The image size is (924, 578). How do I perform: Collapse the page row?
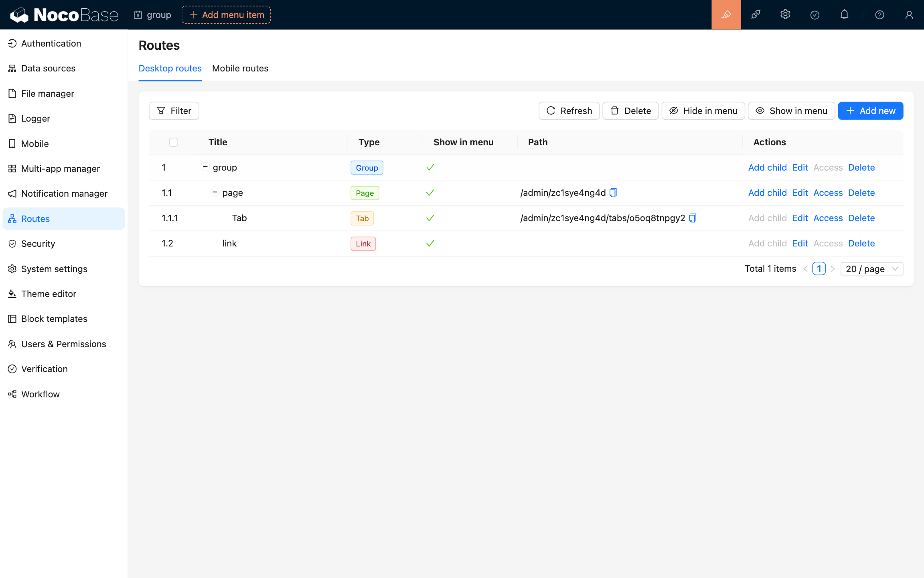(x=215, y=192)
